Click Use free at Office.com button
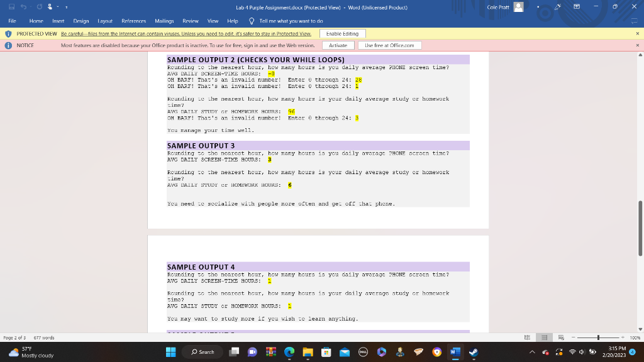This screenshot has width=644, height=362. [389, 45]
